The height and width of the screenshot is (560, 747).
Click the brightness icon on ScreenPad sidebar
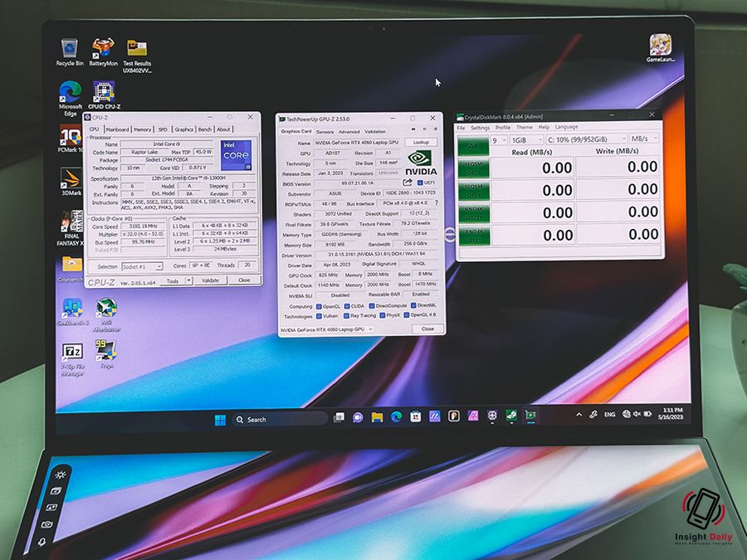61,475
